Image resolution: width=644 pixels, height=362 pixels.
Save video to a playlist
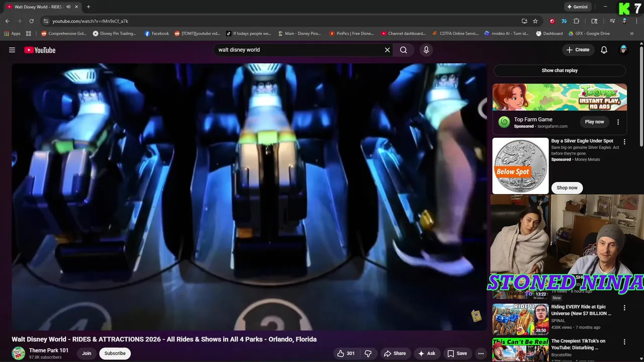pyautogui.click(x=457, y=353)
